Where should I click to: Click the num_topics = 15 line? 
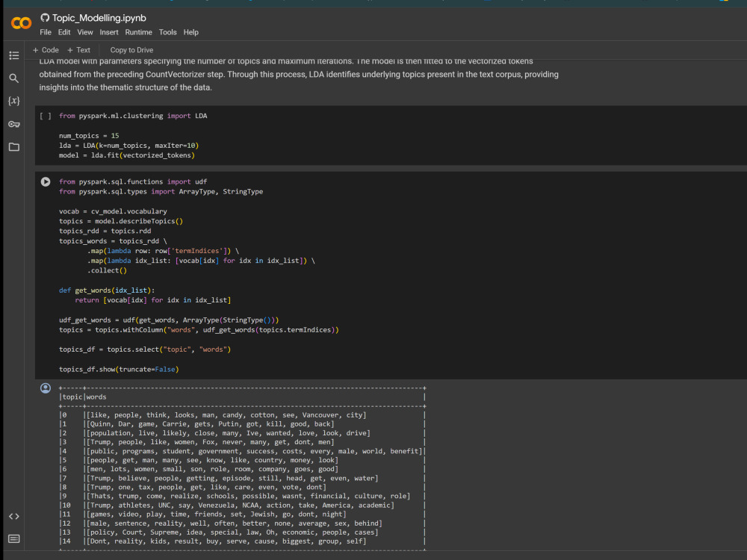[x=89, y=136]
